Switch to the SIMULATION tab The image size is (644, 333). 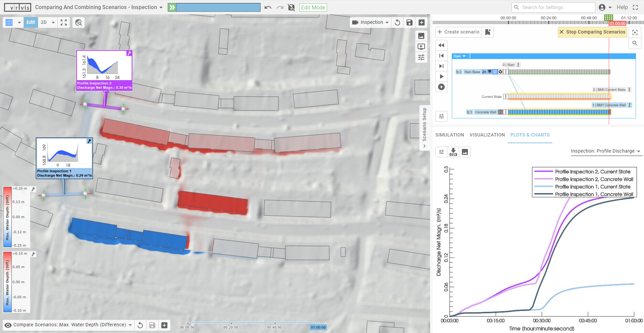point(449,135)
